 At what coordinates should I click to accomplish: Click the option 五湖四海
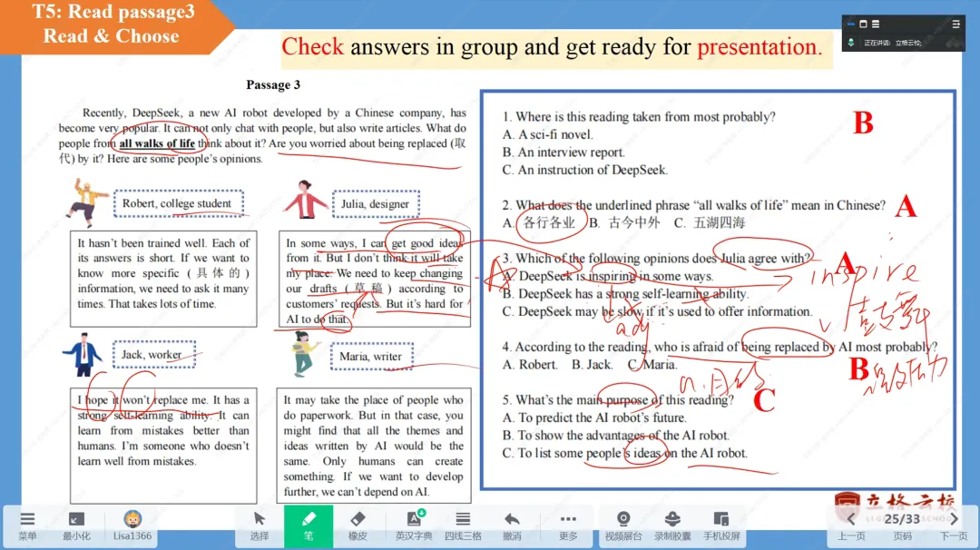pos(719,222)
